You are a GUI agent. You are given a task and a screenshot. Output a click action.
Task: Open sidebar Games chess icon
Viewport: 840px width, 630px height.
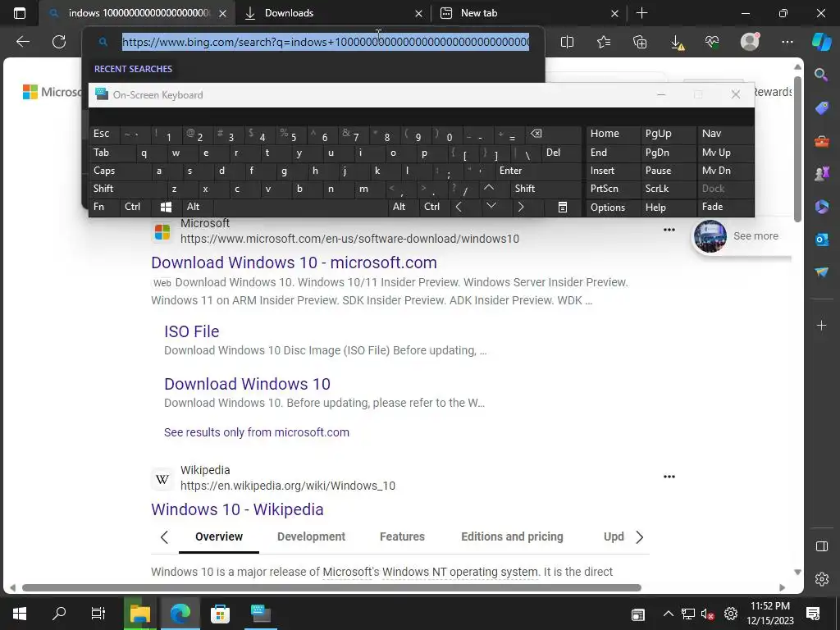pyautogui.click(x=822, y=174)
